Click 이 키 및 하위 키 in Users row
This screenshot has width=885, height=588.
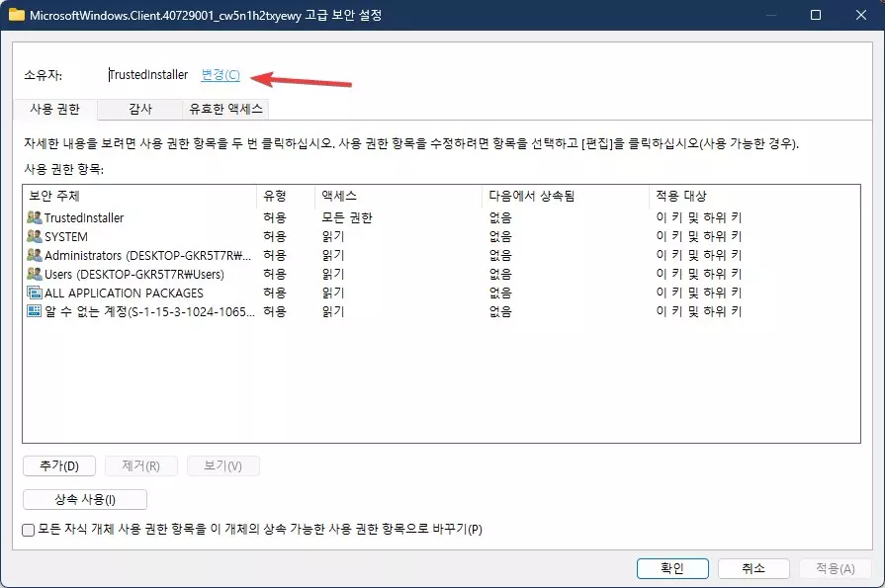click(699, 274)
